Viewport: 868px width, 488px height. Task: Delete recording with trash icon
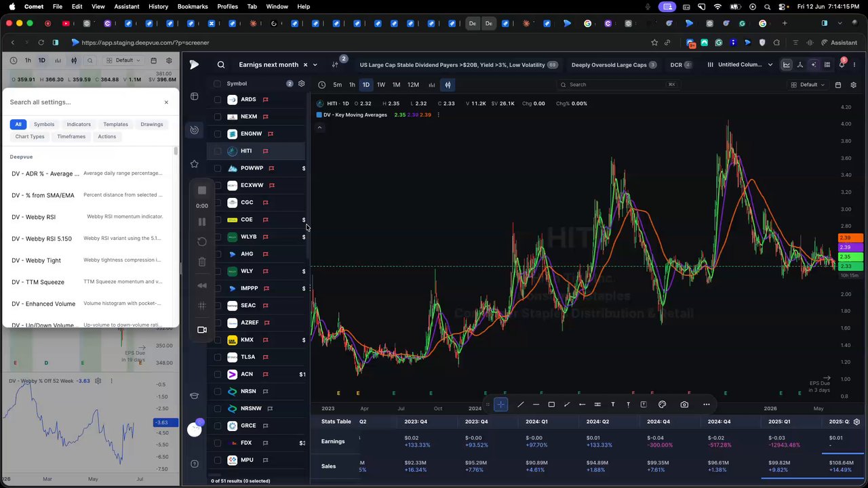point(202,262)
